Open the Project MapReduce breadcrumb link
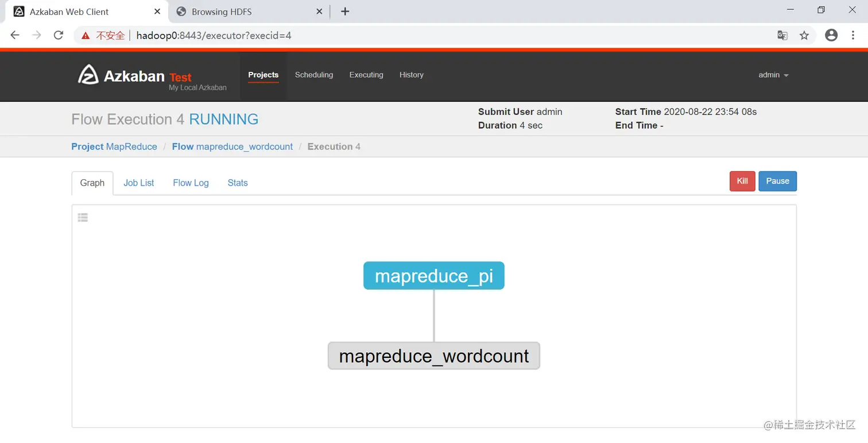Image resolution: width=868 pixels, height=443 pixels. point(114,147)
